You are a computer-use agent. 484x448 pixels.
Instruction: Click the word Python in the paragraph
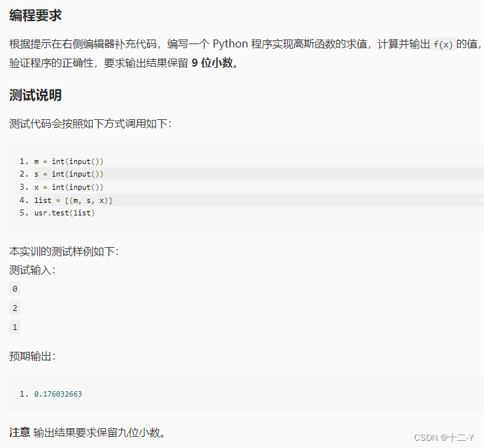pyautogui.click(x=230, y=44)
